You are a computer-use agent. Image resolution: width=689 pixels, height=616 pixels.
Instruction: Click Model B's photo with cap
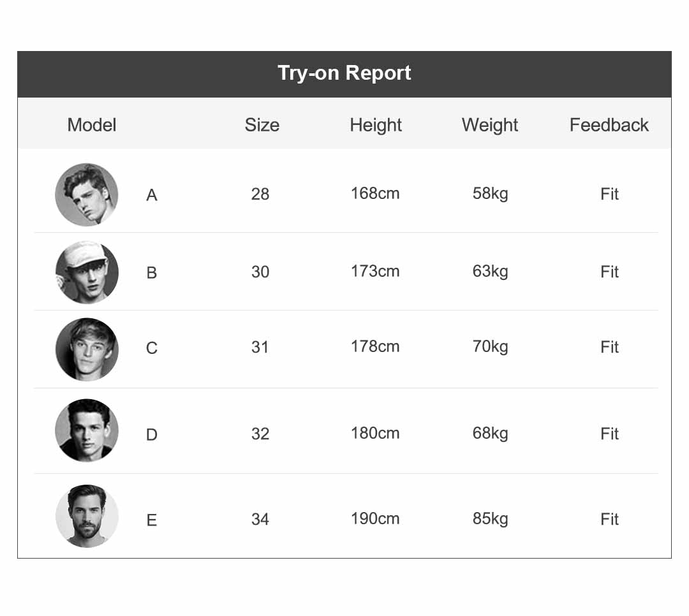87,272
